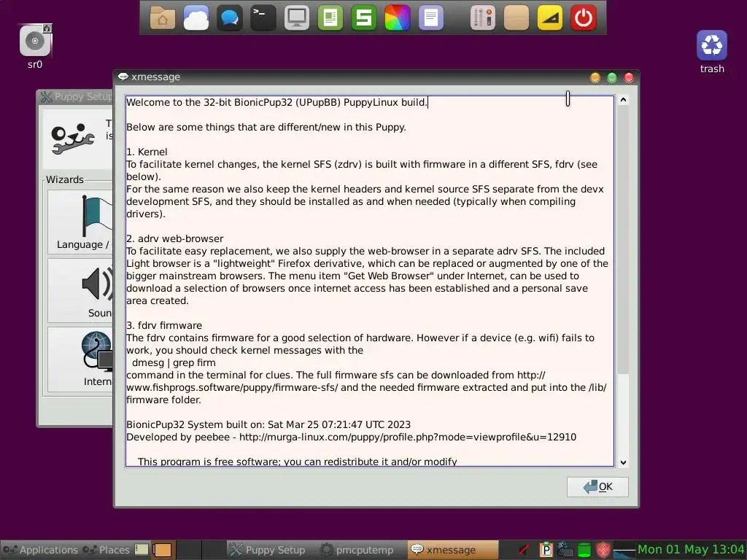Launch the terminal from the dock
This screenshot has height=560, width=747.
pos(263,18)
